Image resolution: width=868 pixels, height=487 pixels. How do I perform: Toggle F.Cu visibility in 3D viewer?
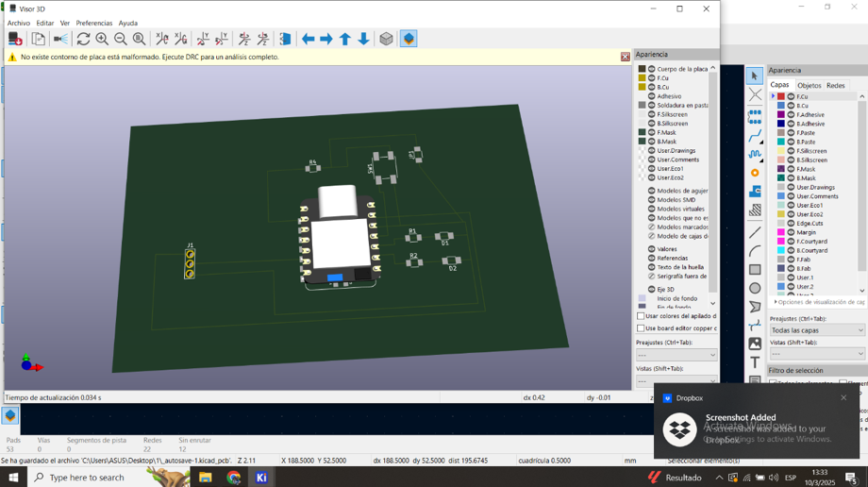[x=652, y=78]
